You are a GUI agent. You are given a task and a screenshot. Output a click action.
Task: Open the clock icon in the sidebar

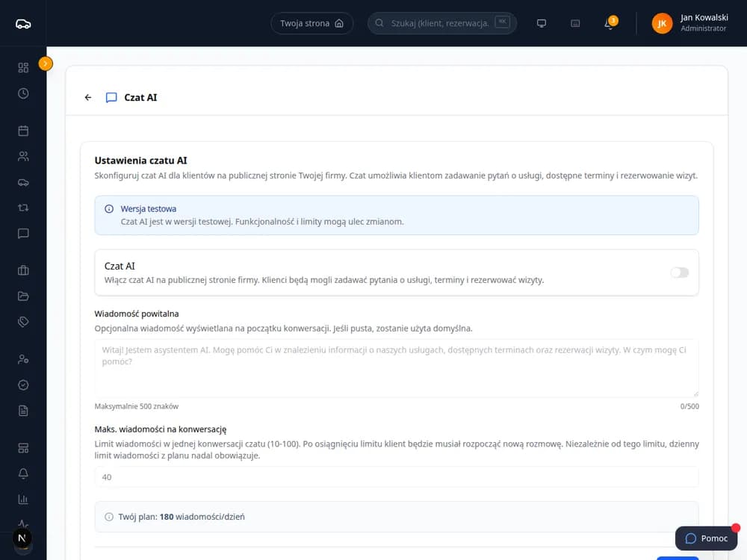coord(23,93)
